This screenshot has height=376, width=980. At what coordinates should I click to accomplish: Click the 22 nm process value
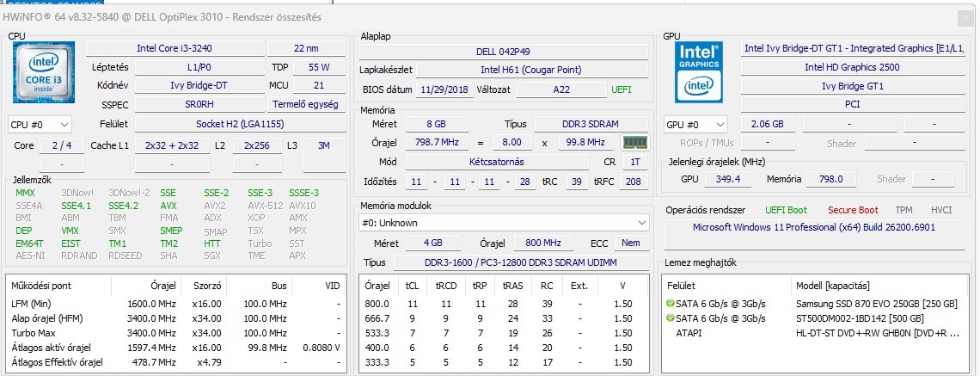(x=306, y=48)
